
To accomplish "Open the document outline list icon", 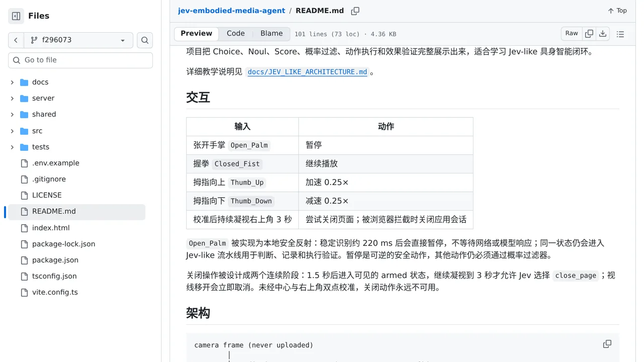I will click(620, 34).
